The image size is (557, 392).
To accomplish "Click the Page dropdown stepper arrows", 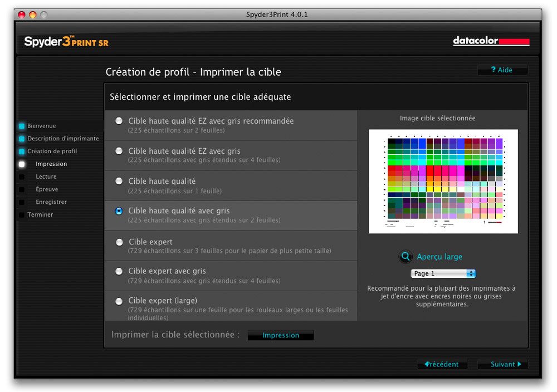I will point(471,273).
